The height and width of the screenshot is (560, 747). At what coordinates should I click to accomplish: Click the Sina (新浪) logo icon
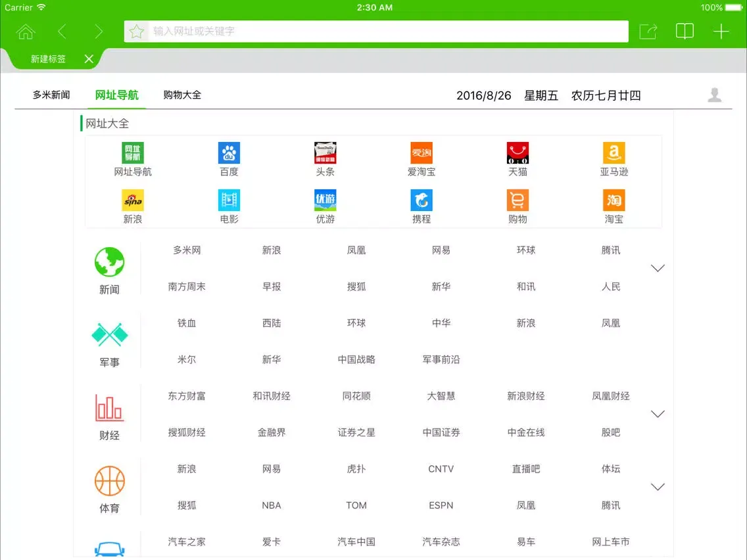pos(133,200)
